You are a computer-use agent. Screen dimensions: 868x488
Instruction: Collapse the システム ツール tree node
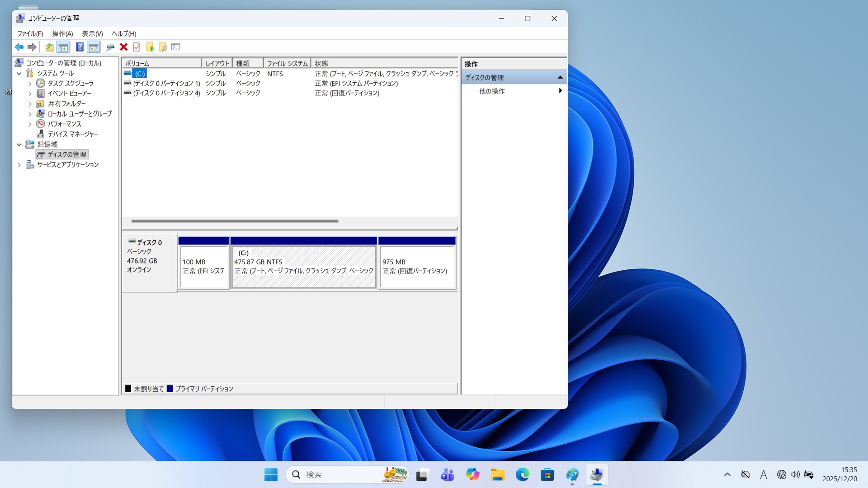click(x=19, y=73)
